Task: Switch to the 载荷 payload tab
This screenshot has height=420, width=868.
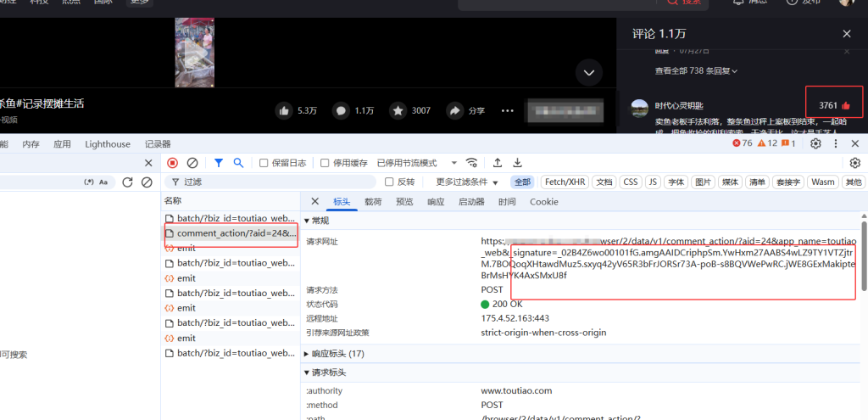Action: [373, 202]
